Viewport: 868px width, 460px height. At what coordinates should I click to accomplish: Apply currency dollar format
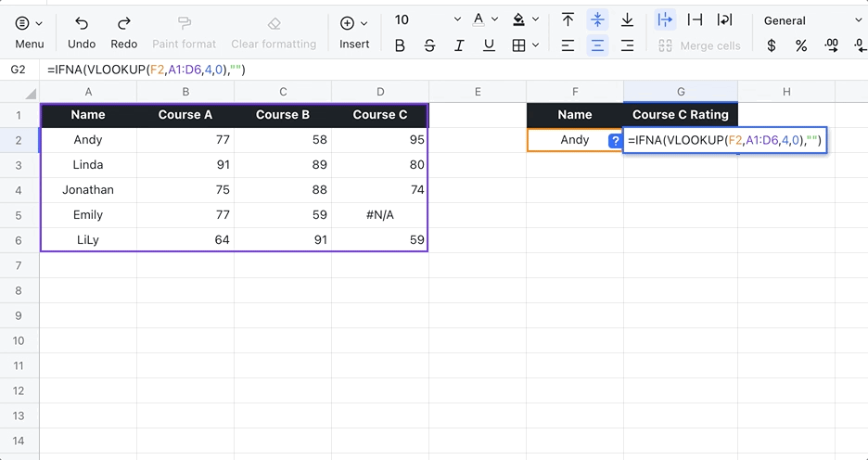pyautogui.click(x=772, y=45)
